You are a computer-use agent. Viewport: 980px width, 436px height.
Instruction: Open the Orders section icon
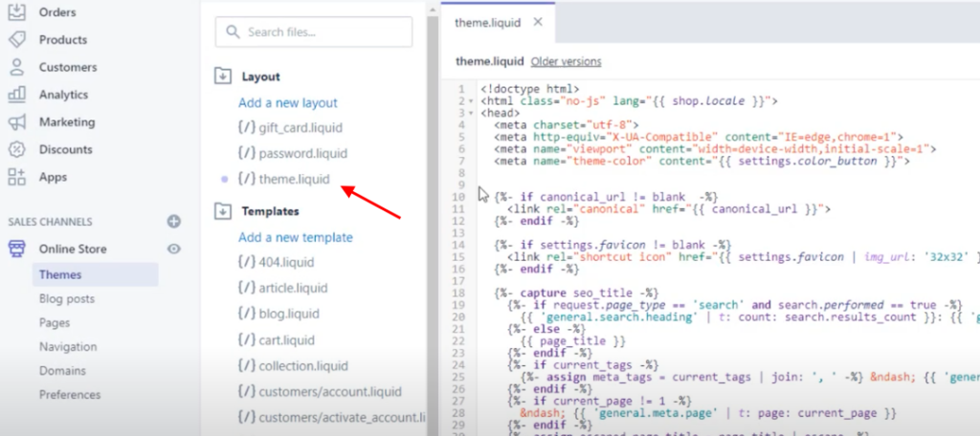click(x=17, y=11)
